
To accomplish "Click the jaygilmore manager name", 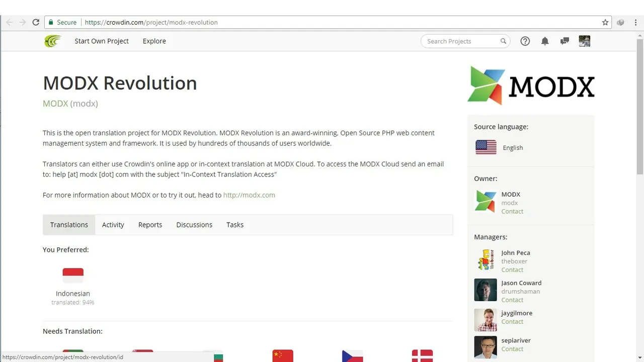I will click(x=517, y=313).
